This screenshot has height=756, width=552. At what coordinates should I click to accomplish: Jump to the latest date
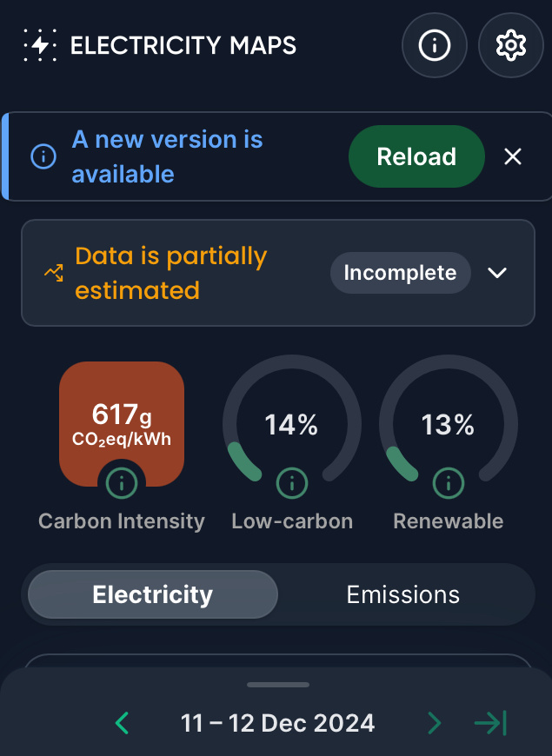tap(490, 722)
